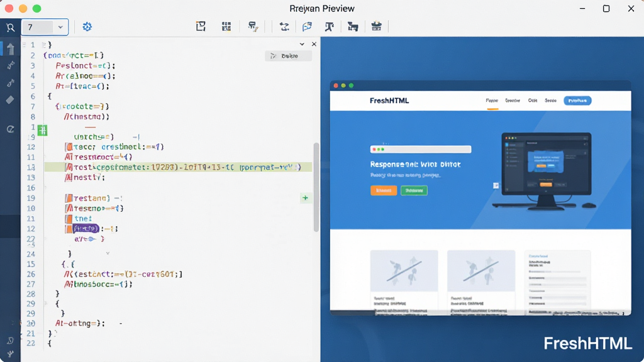Click the first card thumbnail in the preview

[404, 271]
